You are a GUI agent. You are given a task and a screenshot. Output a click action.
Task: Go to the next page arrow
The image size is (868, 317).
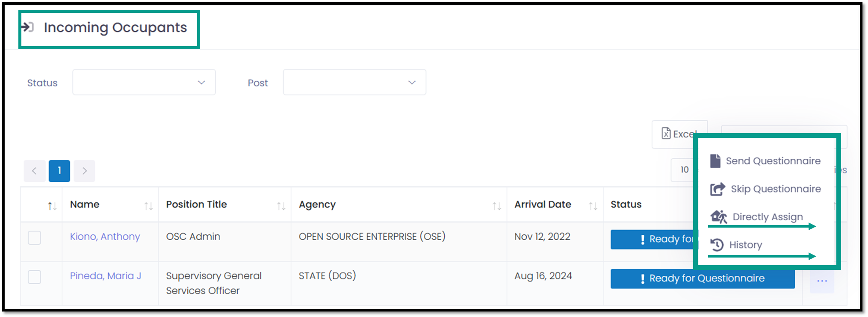(85, 171)
